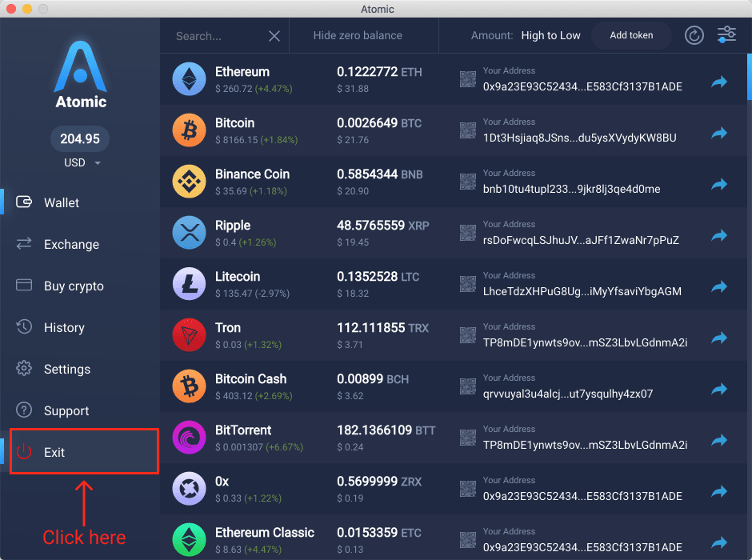752x560 pixels.
Task: Click the 0.1222772 ETH balance
Action: coord(379,72)
